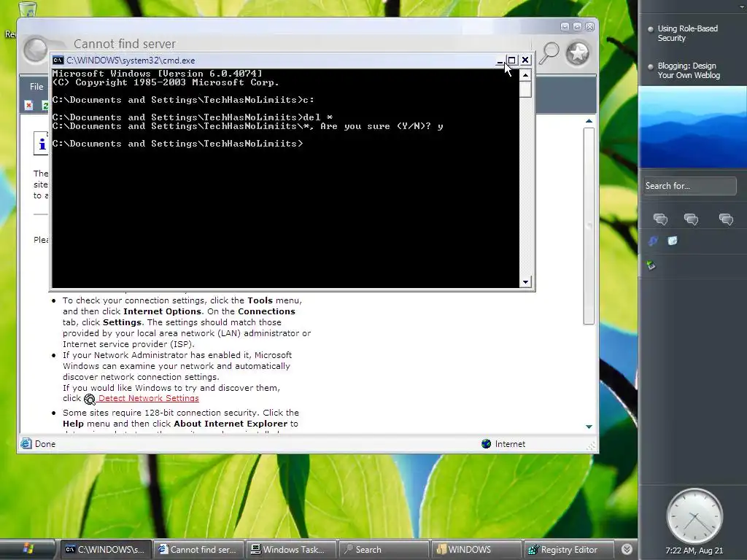Image resolution: width=747 pixels, height=560 pixels.
Task: Click the light-blue page quick launch icon in sidebar
Action: click(672, 241)
